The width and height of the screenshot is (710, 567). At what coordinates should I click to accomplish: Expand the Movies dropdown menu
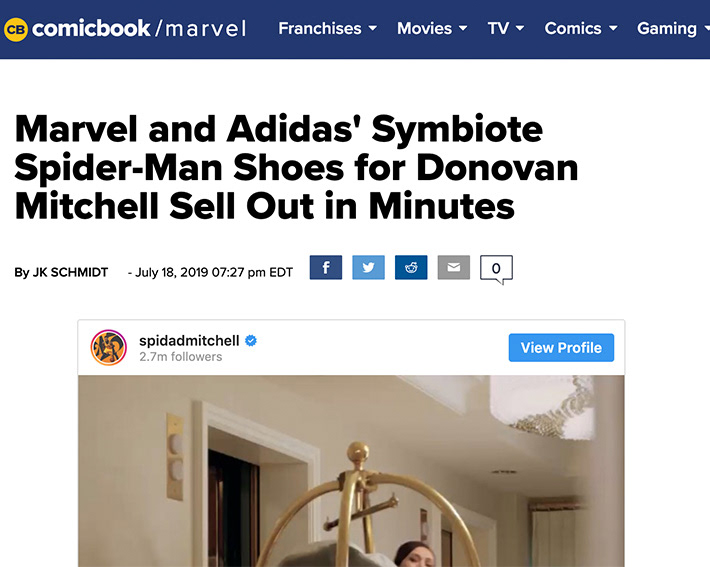pos(432,29)
